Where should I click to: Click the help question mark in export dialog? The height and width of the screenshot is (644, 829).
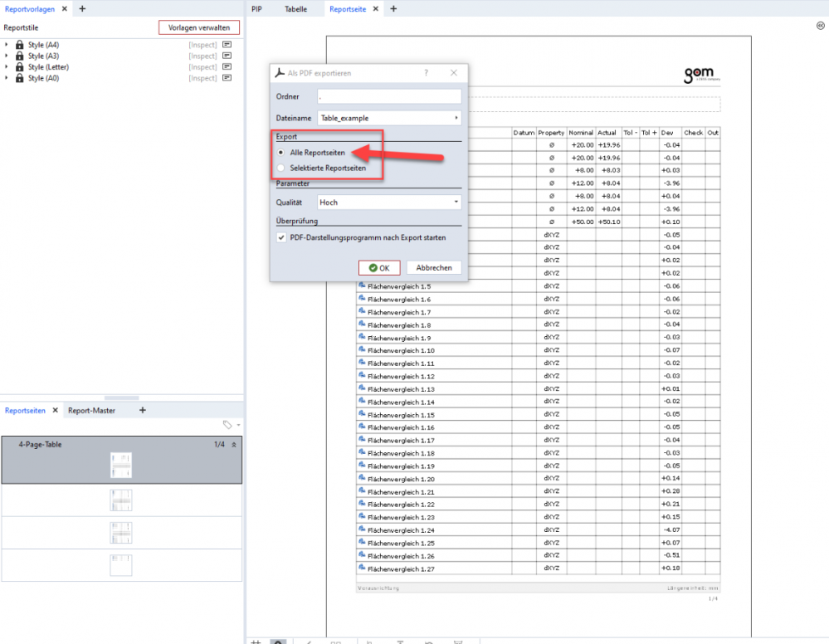coord(426,73)
